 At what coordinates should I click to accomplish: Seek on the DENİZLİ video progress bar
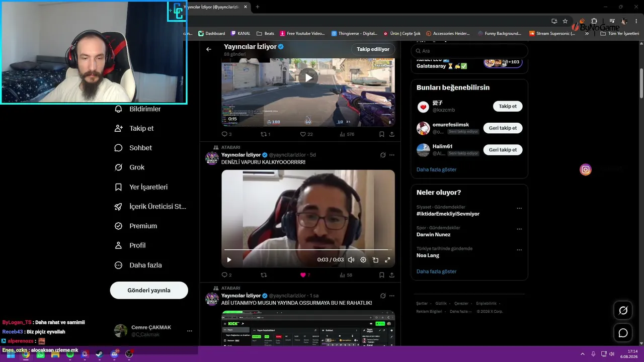coord(308,249)
